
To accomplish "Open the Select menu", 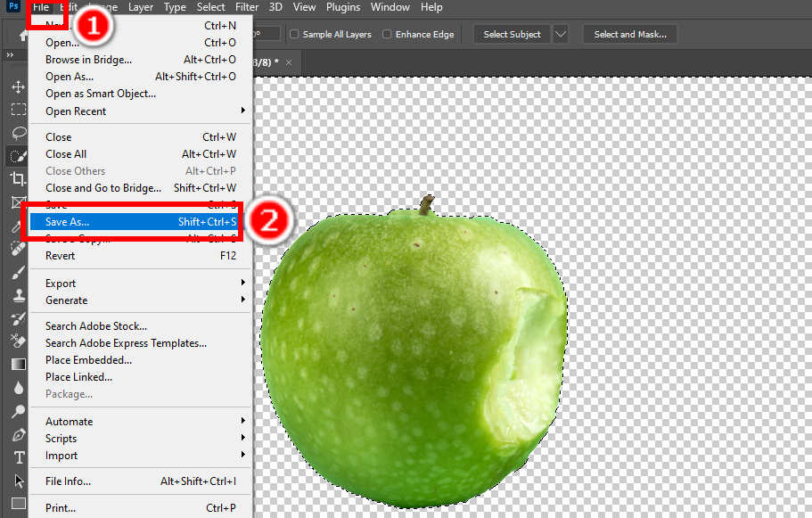I will coord(210,7).
